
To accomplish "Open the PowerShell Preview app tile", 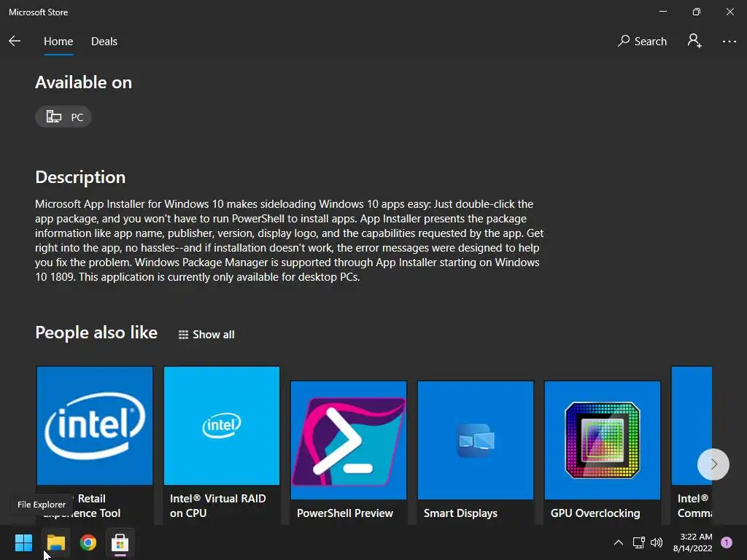I will pos(348,452).
